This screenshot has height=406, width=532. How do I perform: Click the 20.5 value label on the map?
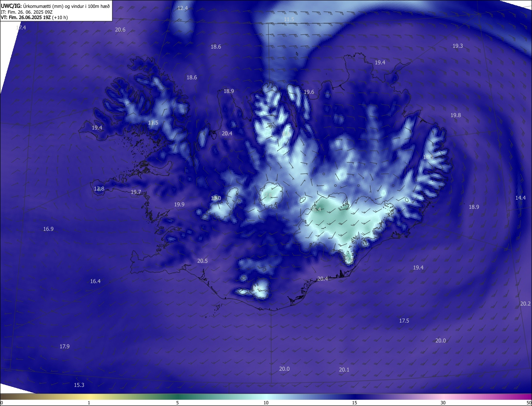point(202,261)
